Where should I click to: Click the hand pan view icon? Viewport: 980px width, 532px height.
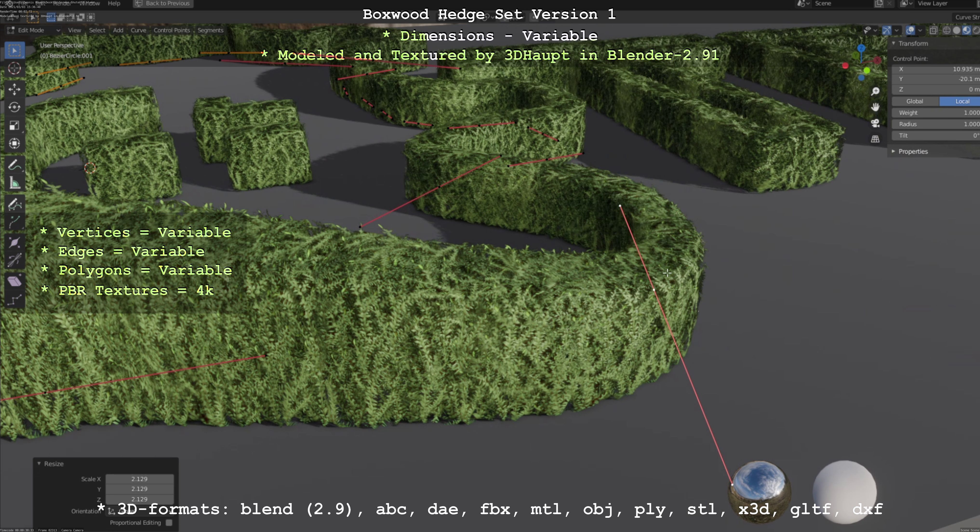coord(875,107)
